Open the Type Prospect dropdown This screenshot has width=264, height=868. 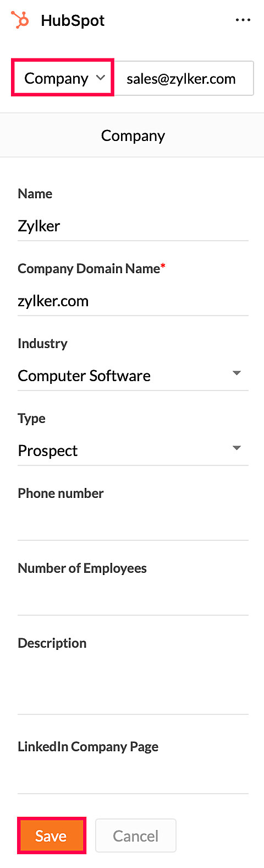point(133,451)
